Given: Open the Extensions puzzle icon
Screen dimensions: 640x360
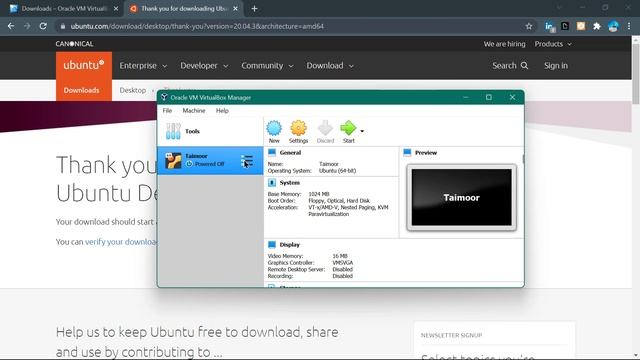Looking at the screenshot, I should (x=597, y=26).
